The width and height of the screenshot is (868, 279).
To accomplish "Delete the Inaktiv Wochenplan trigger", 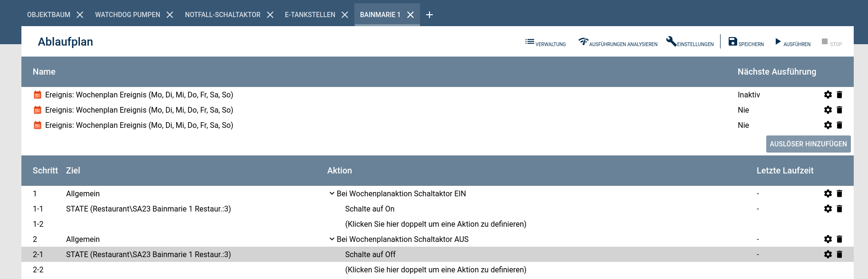I will point(839,95).
